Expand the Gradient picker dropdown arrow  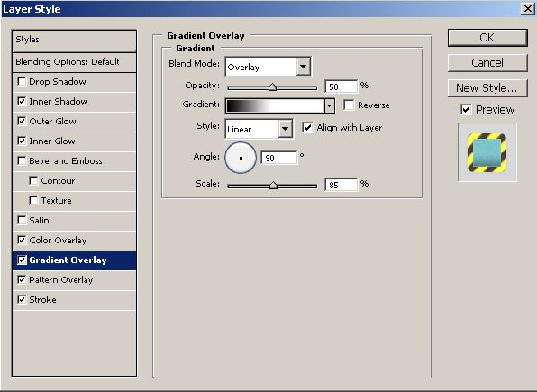click(x=329, y=105)
